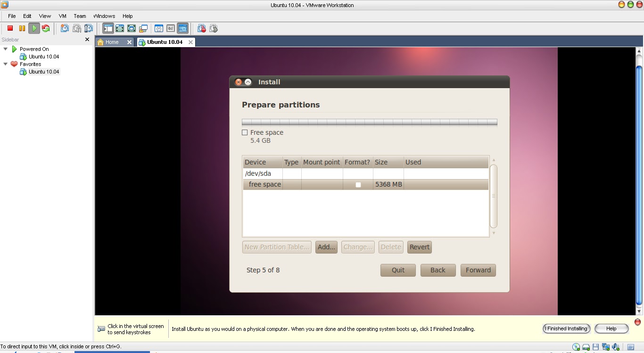Click the New Partition Table... button
This screenshot has width=644, height=353.
(277, 247)
